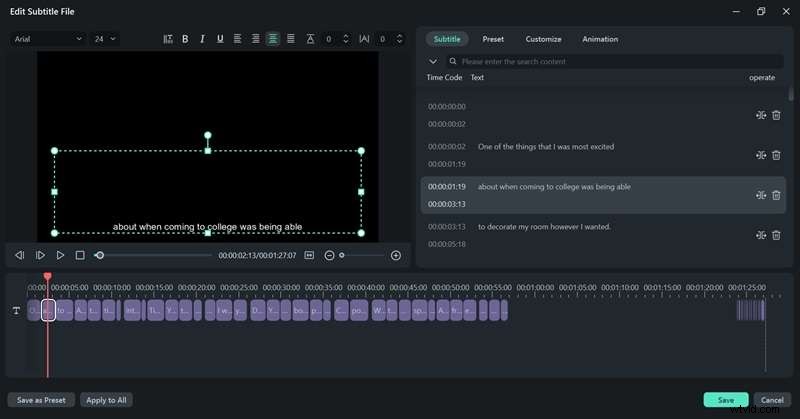Viewport: 800px width, 419px height.
Task: Adjust the character spacing stepper arrows
Action: (399, 39)
